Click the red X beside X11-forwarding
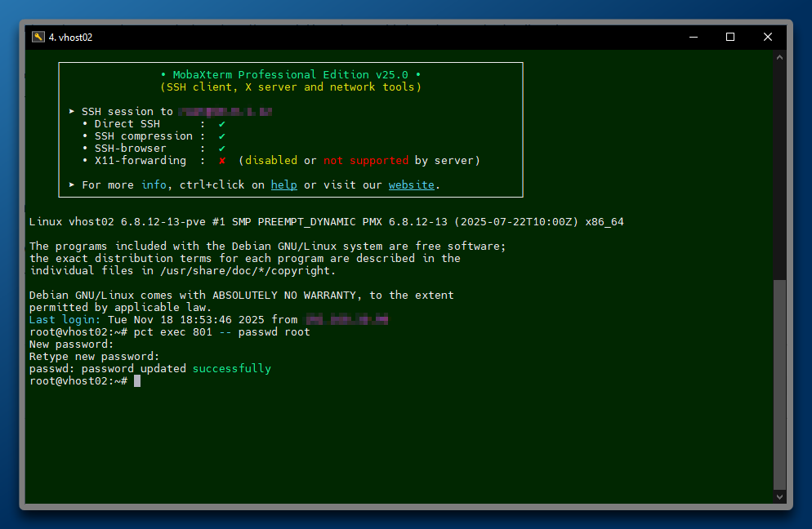The height and width of the screenshot is (529, 812). coord(222,161)
